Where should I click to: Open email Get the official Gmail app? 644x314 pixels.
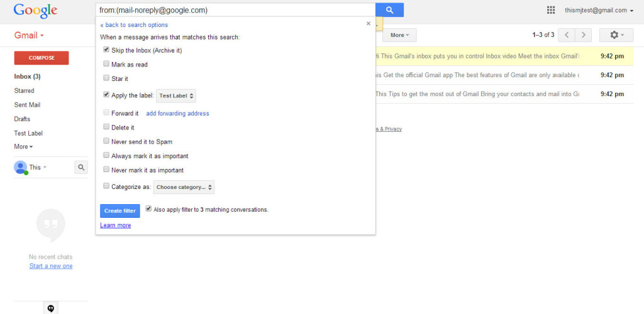[x=504, y=75]
